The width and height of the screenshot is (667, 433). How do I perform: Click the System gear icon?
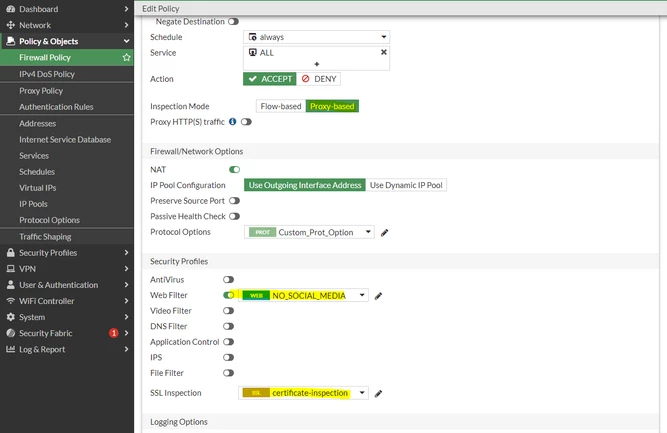(11, 317)
